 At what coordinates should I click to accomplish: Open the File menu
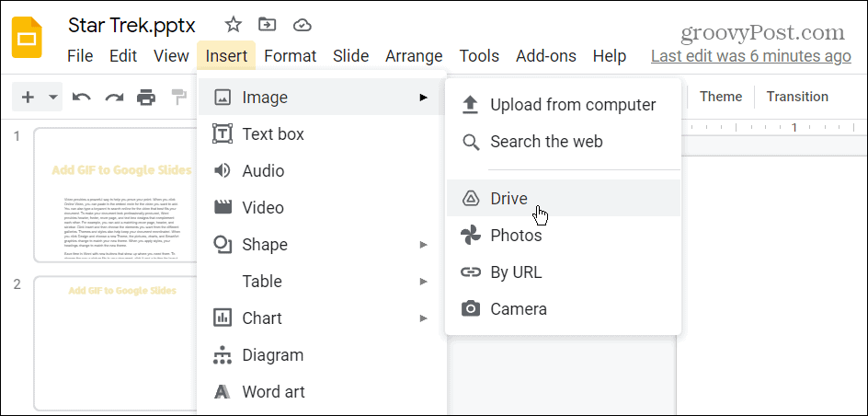click(80, 56)
